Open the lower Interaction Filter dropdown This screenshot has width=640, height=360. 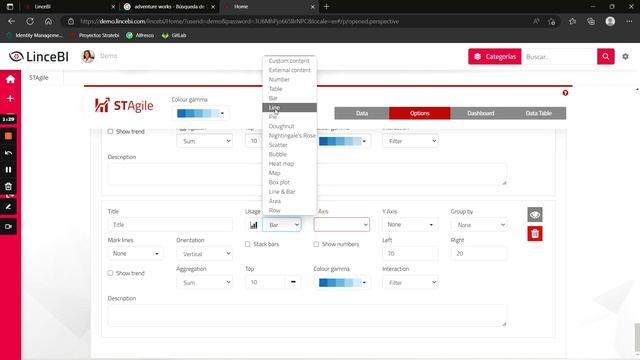tap(410, 282)
